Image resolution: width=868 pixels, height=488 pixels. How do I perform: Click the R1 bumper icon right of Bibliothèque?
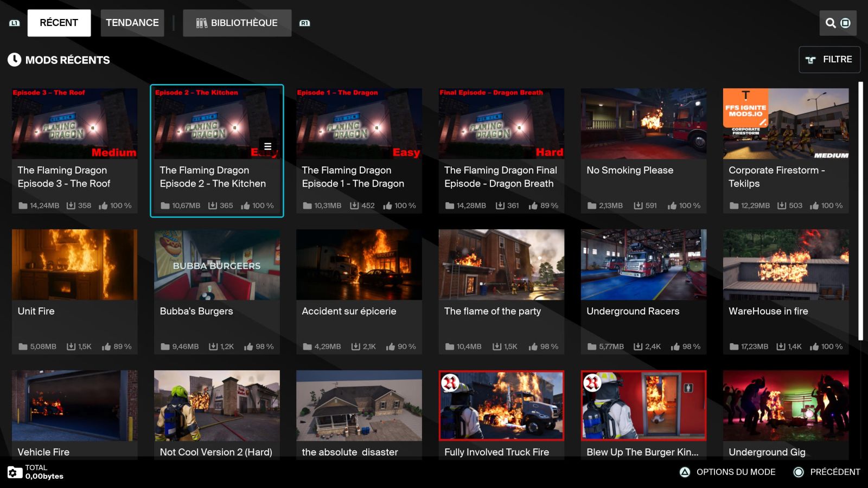point(305,23)
